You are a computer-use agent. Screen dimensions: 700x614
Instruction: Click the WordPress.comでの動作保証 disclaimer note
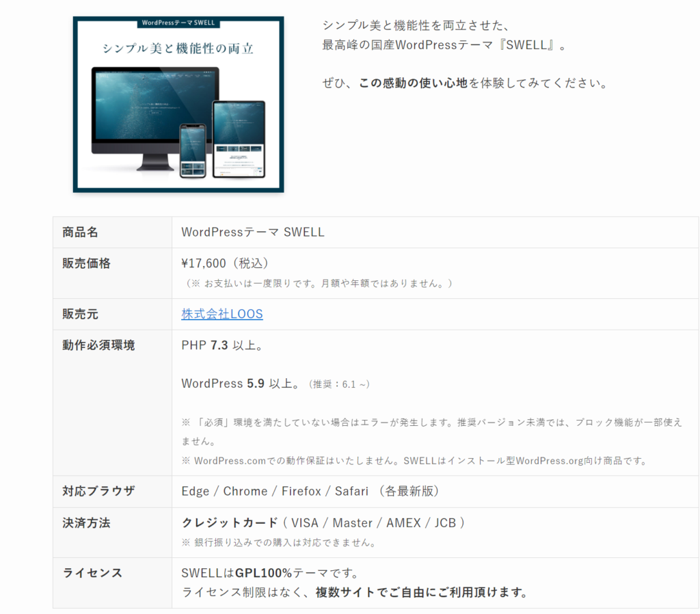pyautogui.click(x=415, y=461)
